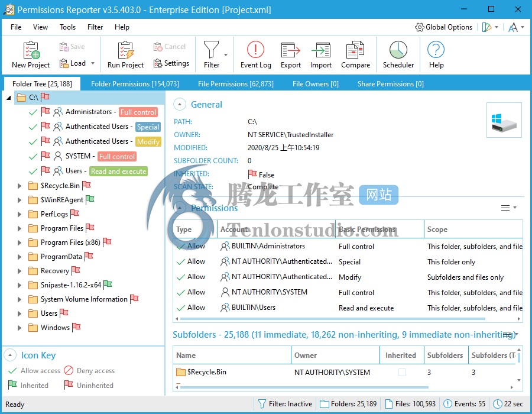
Task: Open the Tools menu
Action: coord(67,27)
